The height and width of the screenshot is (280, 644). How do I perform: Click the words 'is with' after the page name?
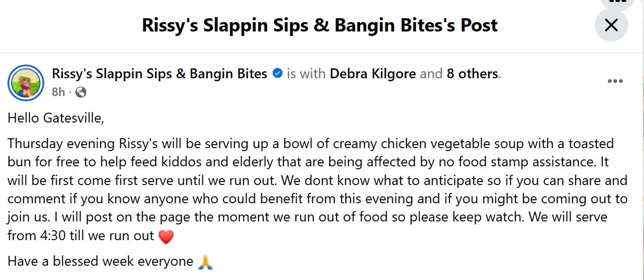[x=306, y=74]
